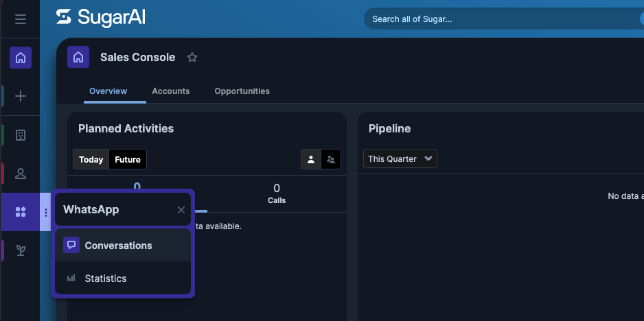This screenshot has width=644, height=321.
Task: Click the WhatsApp flyout title
Action: 91,209
